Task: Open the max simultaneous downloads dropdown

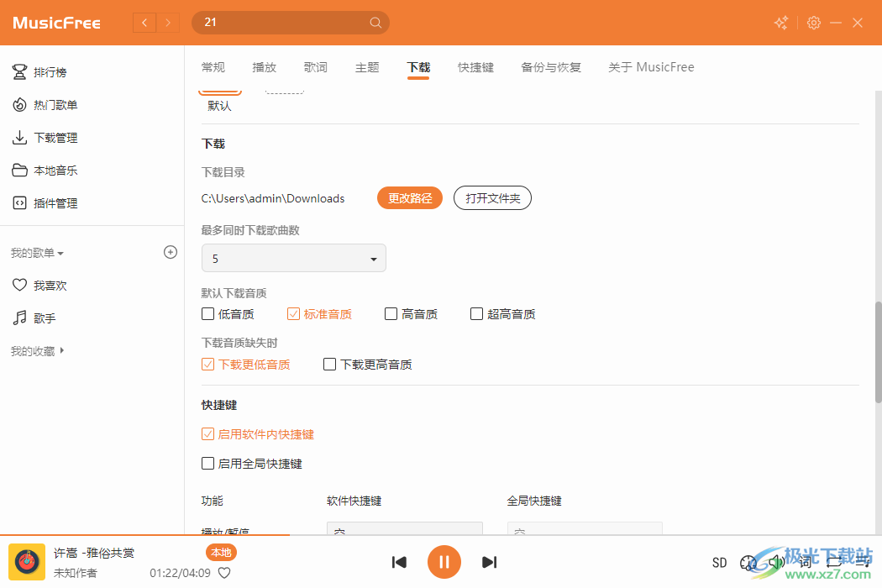Action: click(x=294, y=258)
